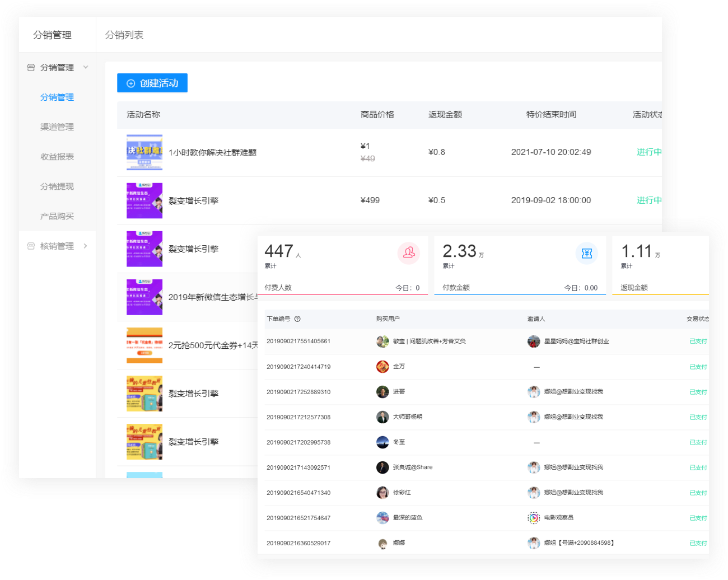
Task: Click the 创建活动 button
Action: [152, 83]
